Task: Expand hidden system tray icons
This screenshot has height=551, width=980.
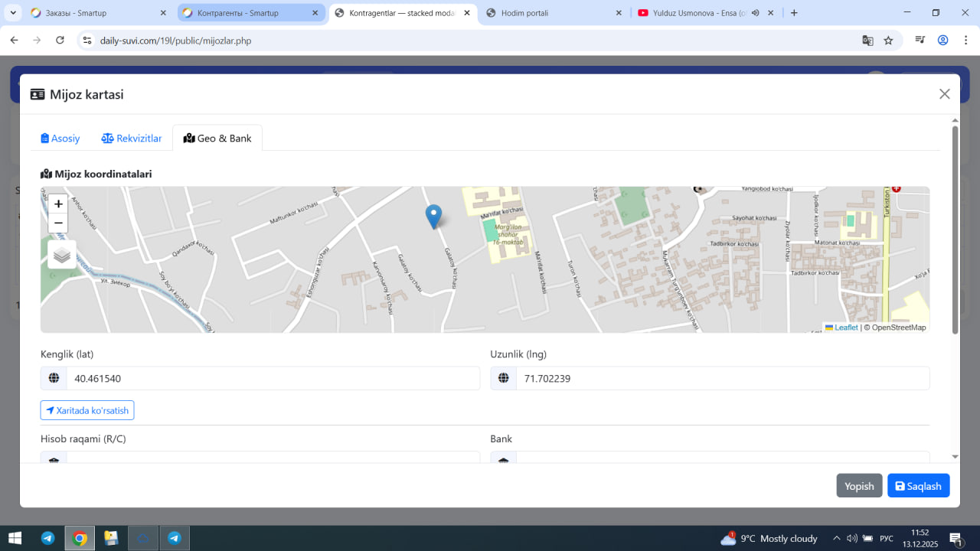Action: (x=836, y=538)
